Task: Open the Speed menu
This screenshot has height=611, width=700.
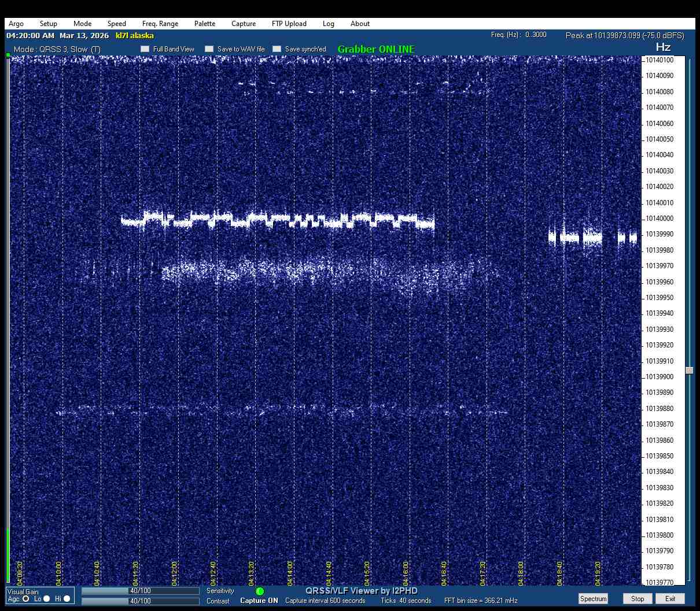Action: [x=116, y=24]
